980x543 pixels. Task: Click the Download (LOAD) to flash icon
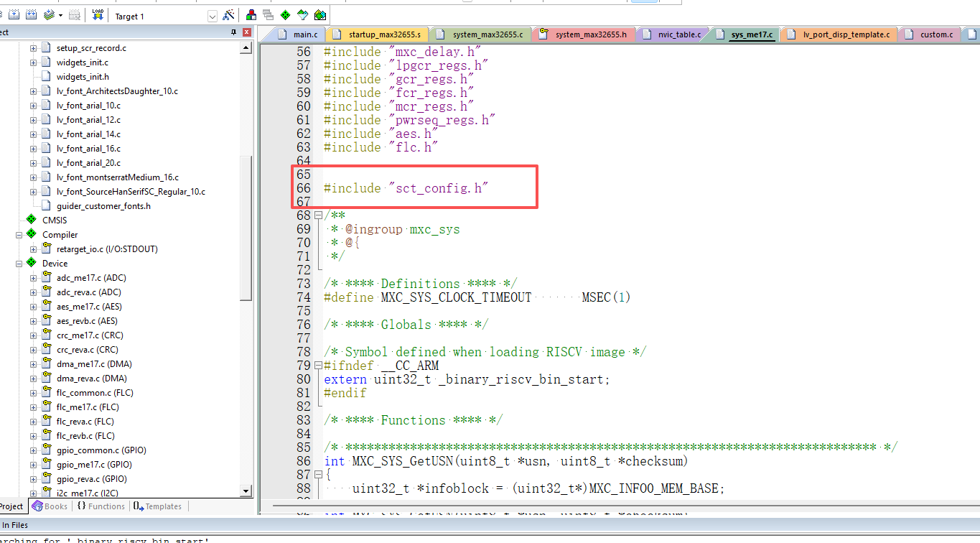(98, 15)
